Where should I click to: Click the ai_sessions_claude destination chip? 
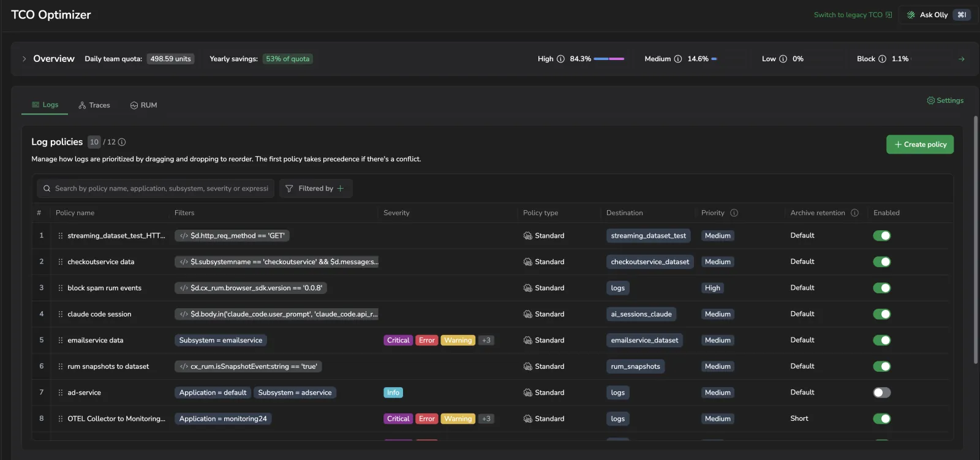pos(641,314)
